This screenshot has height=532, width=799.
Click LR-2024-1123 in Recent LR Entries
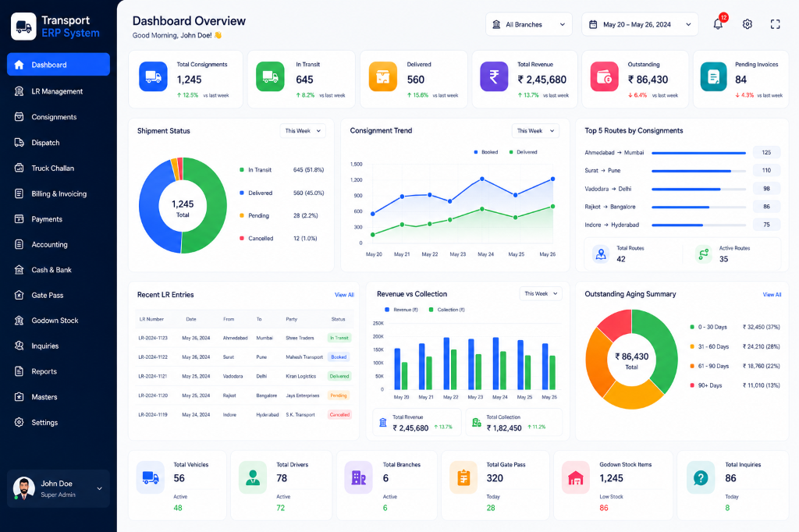pos(153,338)
